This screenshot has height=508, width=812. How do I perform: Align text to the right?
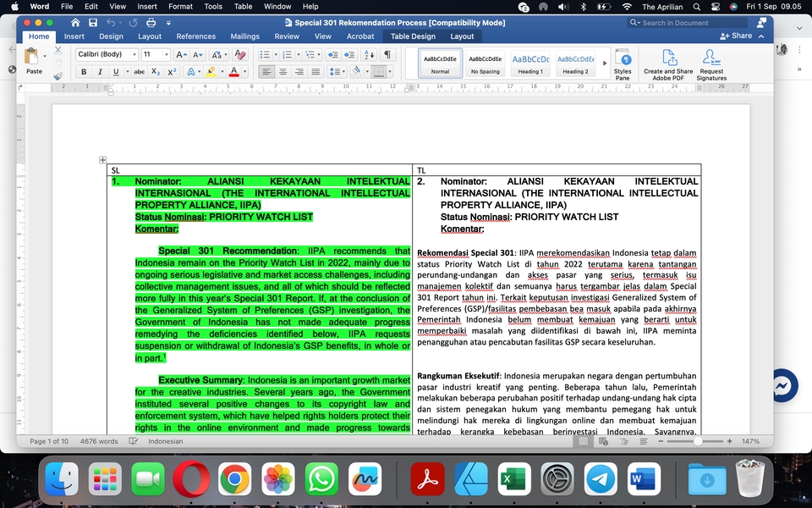(299, 72)
